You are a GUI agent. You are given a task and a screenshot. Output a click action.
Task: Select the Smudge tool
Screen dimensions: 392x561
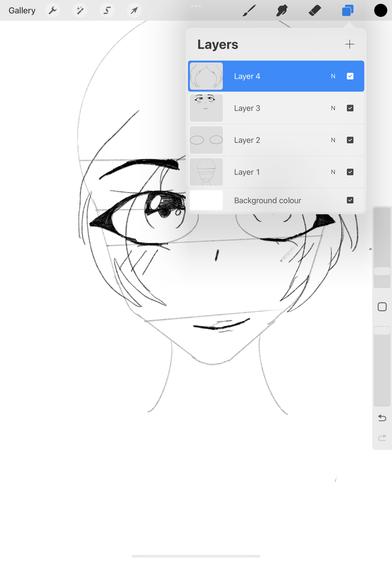(x=282, y=10)
